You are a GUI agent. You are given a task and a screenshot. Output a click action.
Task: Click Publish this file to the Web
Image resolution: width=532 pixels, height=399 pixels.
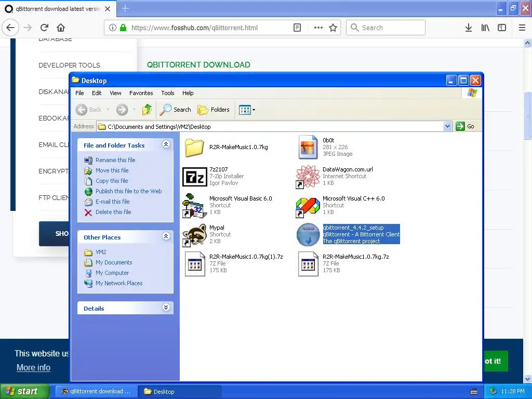129,191
